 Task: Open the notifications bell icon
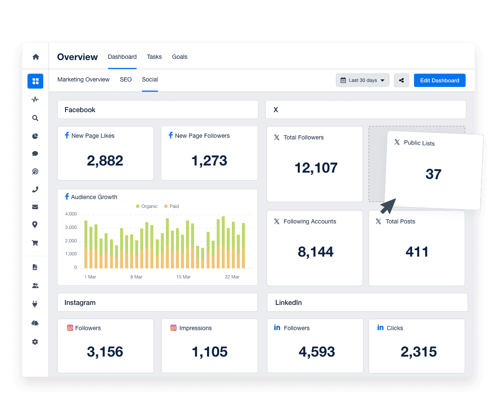[35, 323]
